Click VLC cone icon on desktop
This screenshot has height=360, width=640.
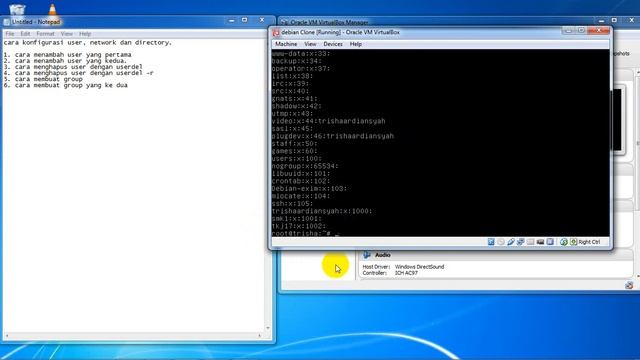[52, 9]
